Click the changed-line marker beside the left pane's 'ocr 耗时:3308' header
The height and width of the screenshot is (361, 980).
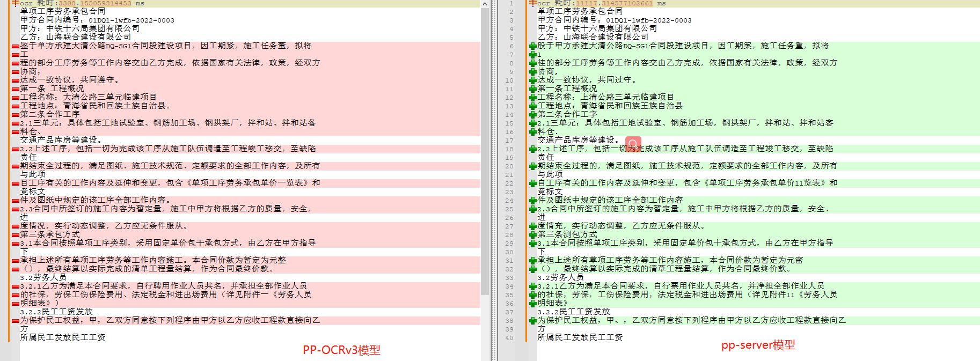point(16,3)
